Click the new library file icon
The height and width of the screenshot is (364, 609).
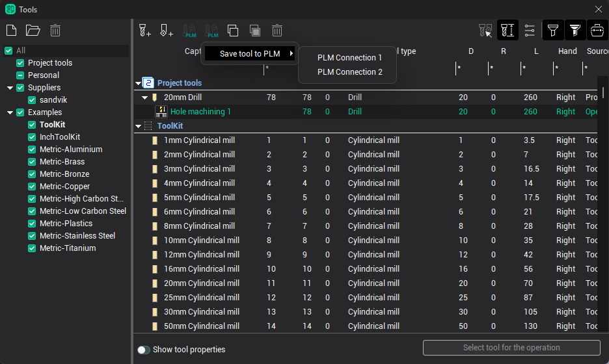click(11, 30)
